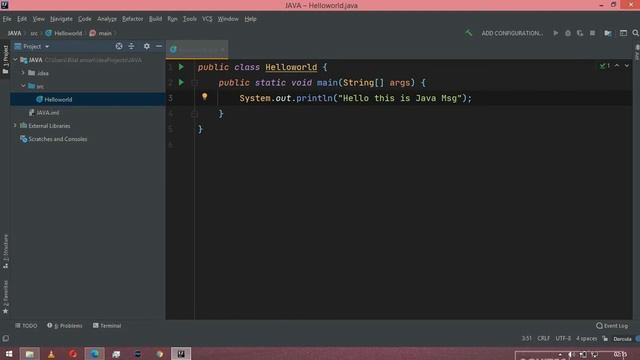The image size is (640, 360).
Task: Open the Favorites tool window
Action: [x=5, y=297]
